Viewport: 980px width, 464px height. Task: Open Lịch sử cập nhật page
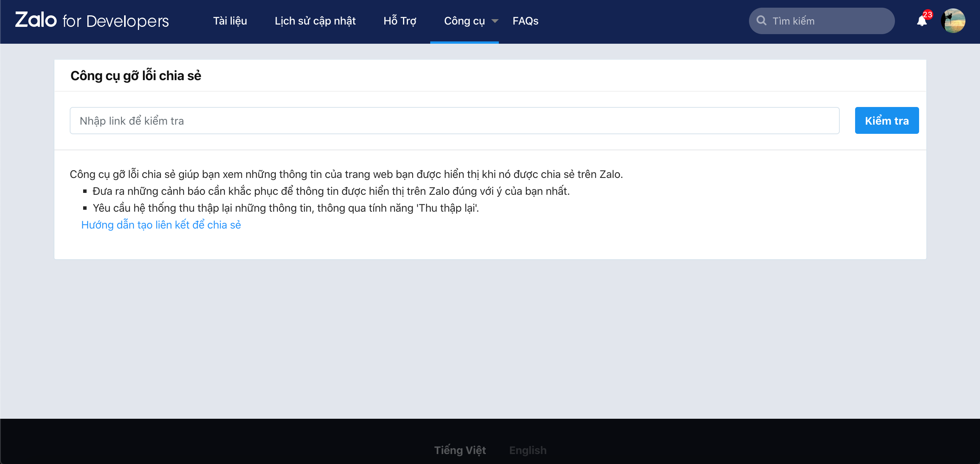pyautogui.click(x=315, y=21)
